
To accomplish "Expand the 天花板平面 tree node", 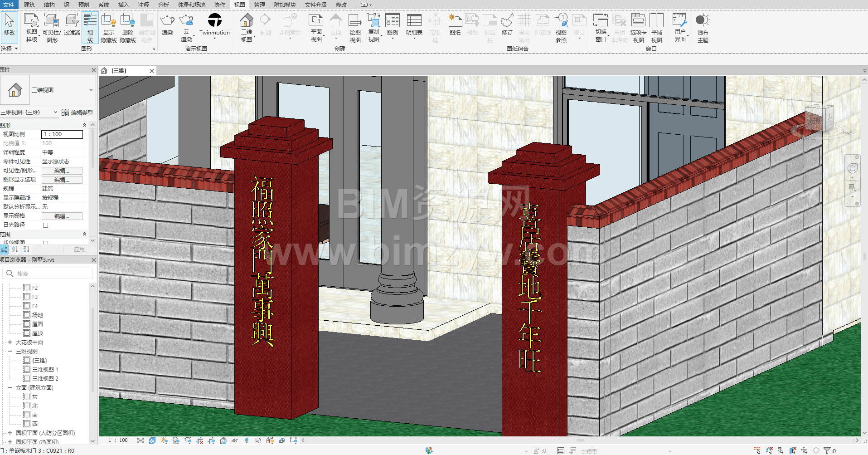I will [10, 342].
